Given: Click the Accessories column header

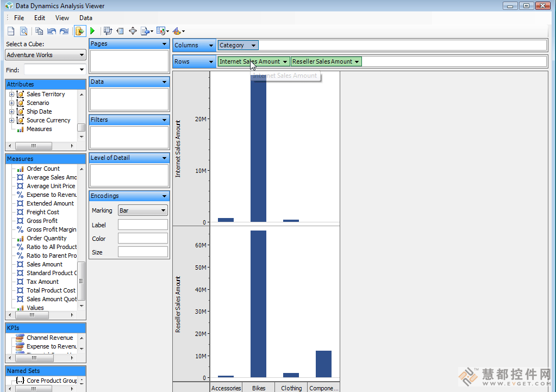Looking at the screenshot, I should click(226, 388).
